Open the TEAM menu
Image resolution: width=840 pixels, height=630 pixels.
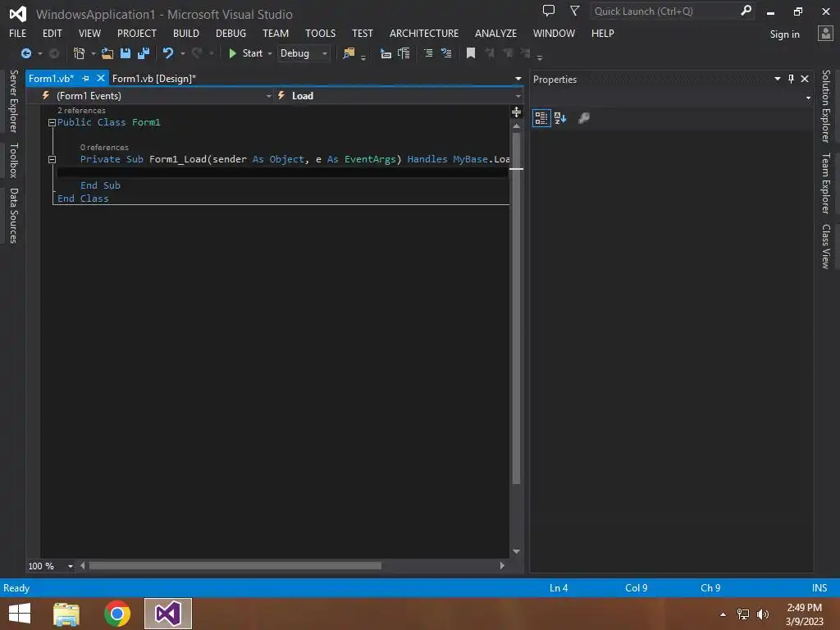pyautogui.click(x=276, y=33)
